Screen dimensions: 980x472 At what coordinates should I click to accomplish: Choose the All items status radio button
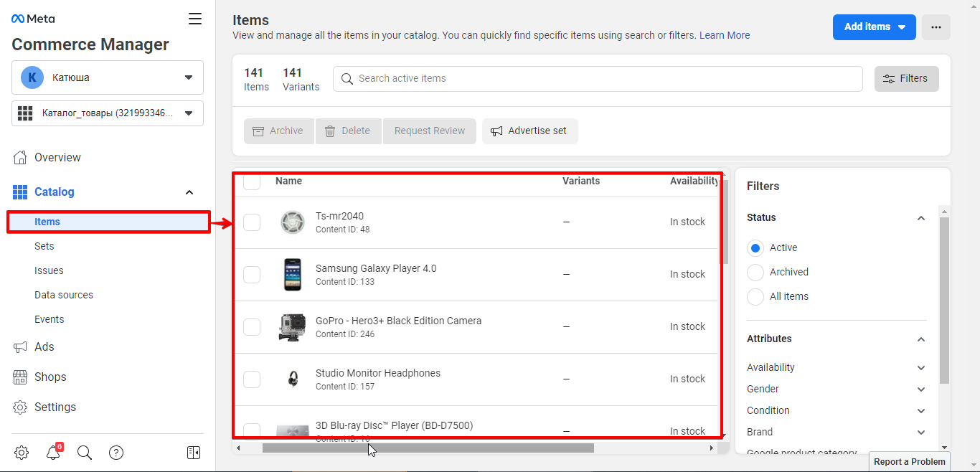[x=755, y=296]
